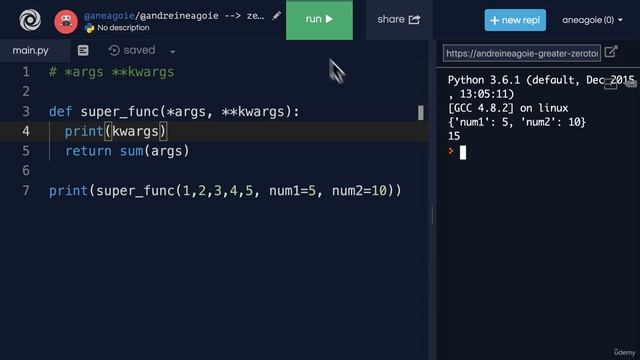Open the file list panel icon
This screenshot has height=360, width=640.
(x=83, y=50)
